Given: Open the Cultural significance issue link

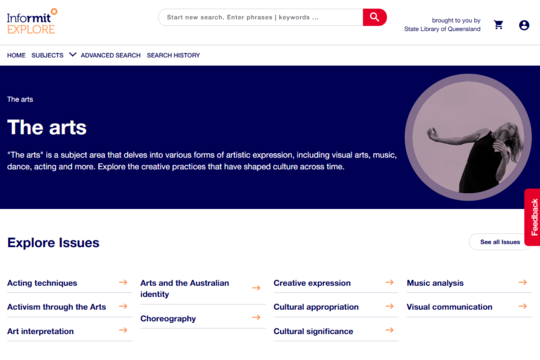Looking at the screenshot, I should click(x=313, y=331).
